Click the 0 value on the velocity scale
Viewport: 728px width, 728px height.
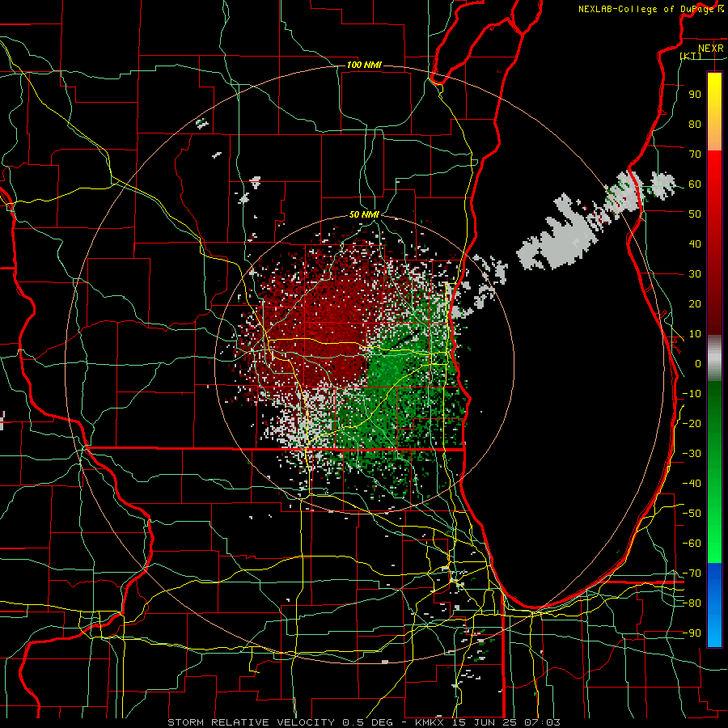pos(698,363)
